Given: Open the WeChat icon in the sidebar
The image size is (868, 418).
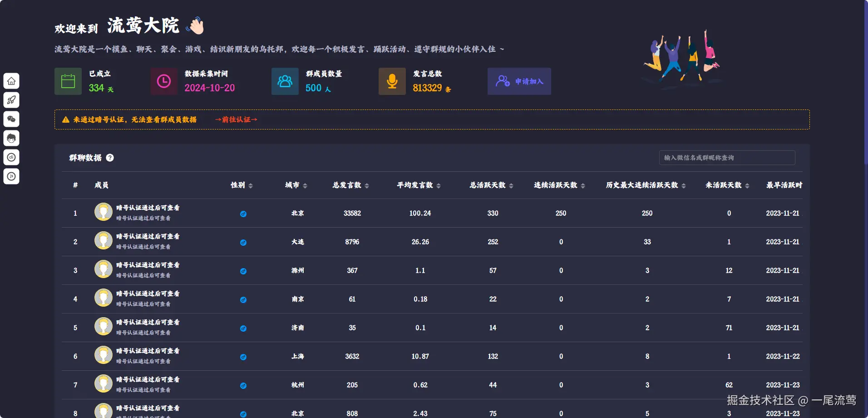Looking at the screenshot, I should point(11,119).
